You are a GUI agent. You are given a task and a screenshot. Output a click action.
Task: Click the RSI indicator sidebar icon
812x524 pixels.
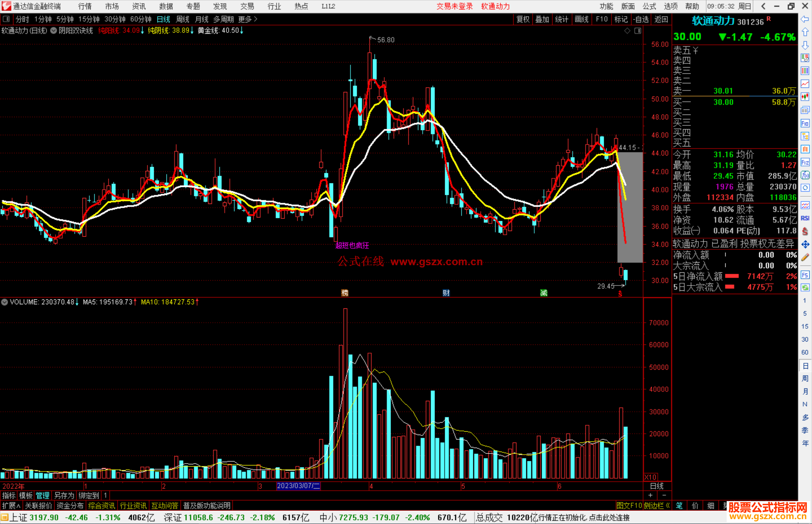point(805,218)
